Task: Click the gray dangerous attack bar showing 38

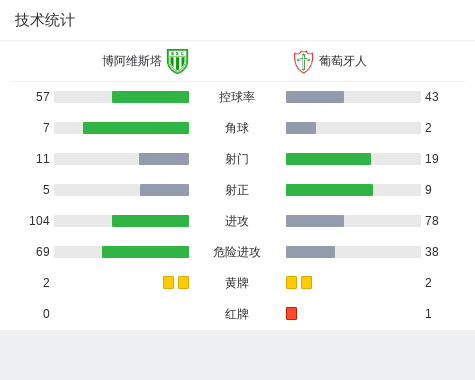Action: tap(310, 252)
